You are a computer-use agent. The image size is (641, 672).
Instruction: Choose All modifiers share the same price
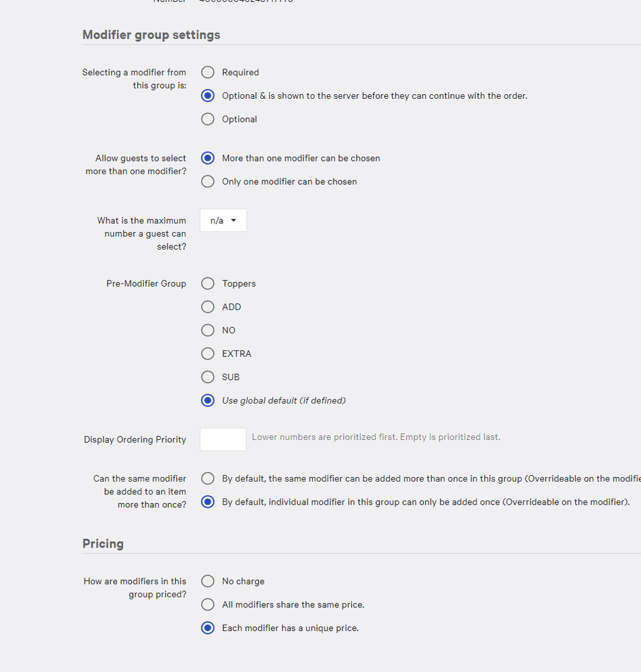tap(209, 605)
